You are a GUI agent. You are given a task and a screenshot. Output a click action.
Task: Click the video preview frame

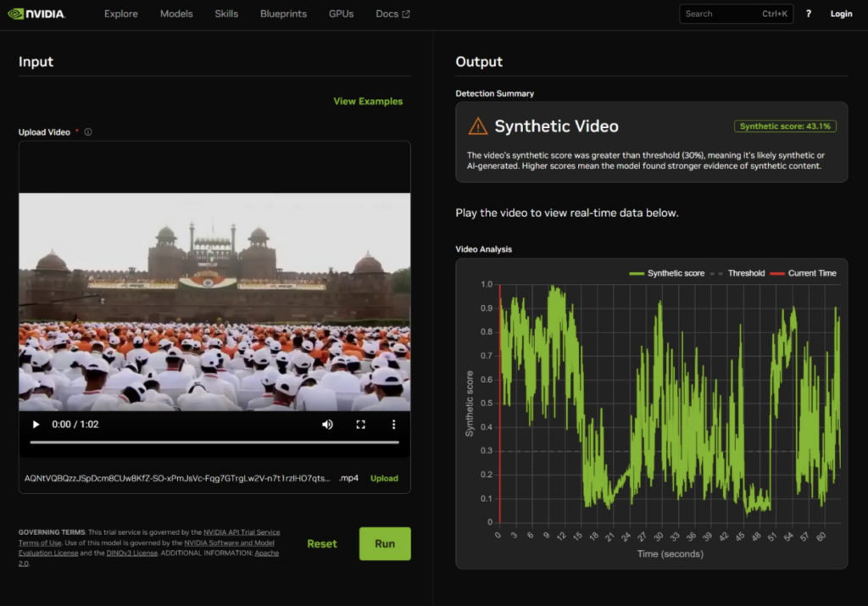click(x=214, y=302)
